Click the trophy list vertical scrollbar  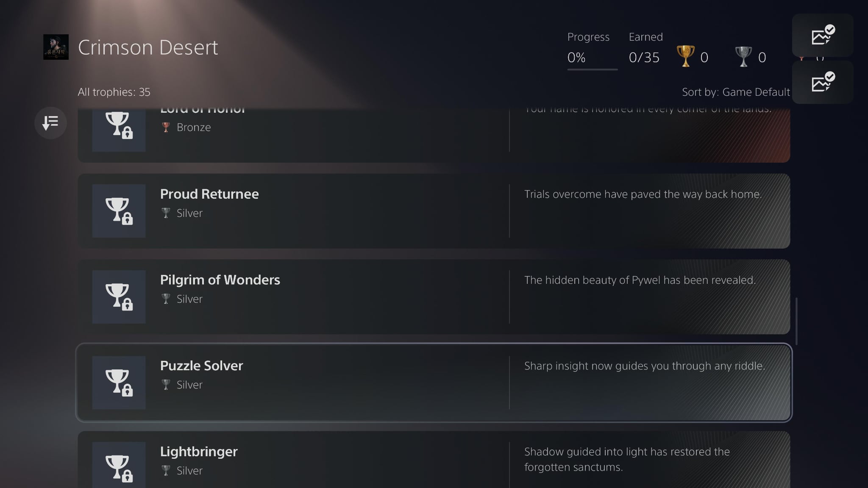pyautogui.click(x=797, y=321)
